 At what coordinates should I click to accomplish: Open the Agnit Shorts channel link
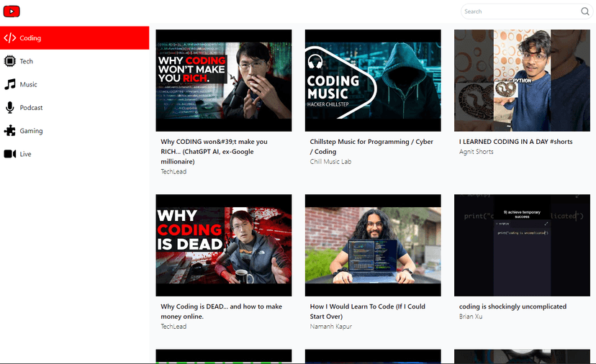pos(477,152)
